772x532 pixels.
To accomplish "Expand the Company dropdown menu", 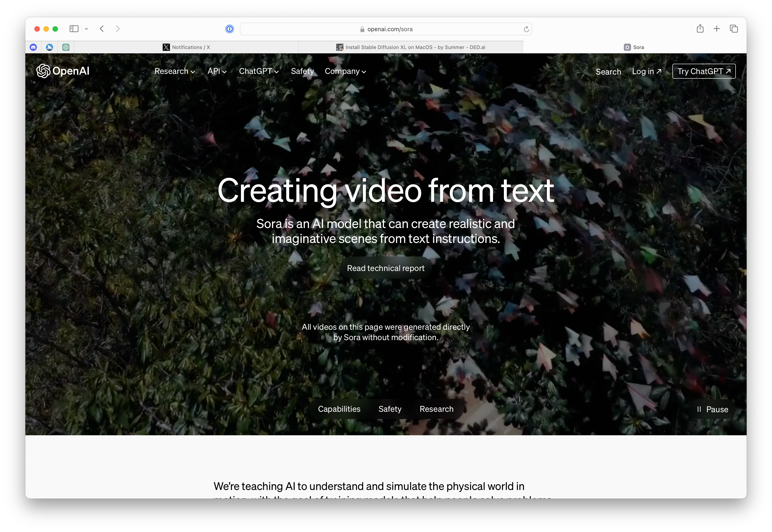I will [x=345, y=71].
